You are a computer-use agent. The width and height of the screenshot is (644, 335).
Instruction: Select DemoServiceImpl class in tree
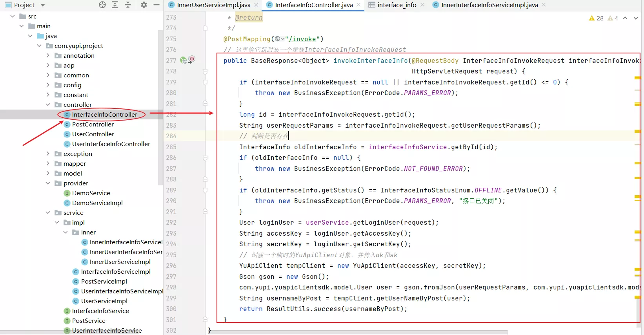pos(97,203)
